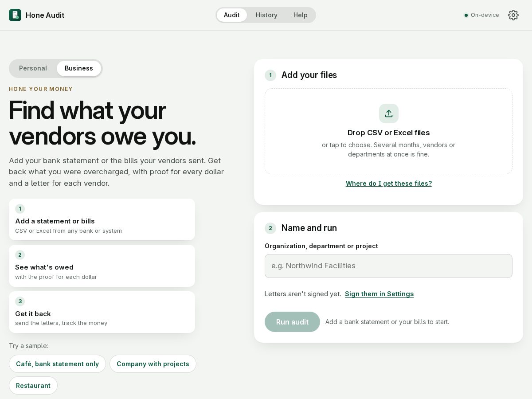The width and height of the screenshot is (532, 399).
Task: Click the 'Get it back' card
Action: pyautogui.click(x=102, y=312)
